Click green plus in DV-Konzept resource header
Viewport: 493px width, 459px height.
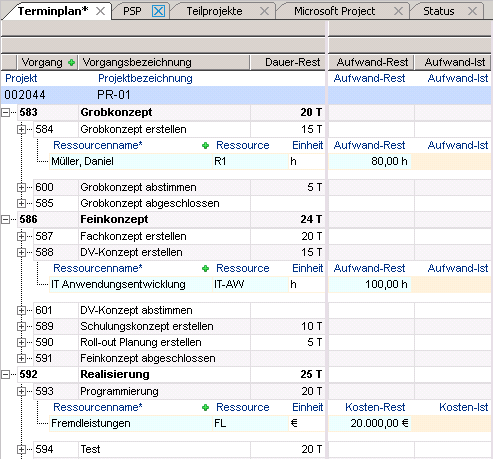pyautogui.click(x=205, y=268)
